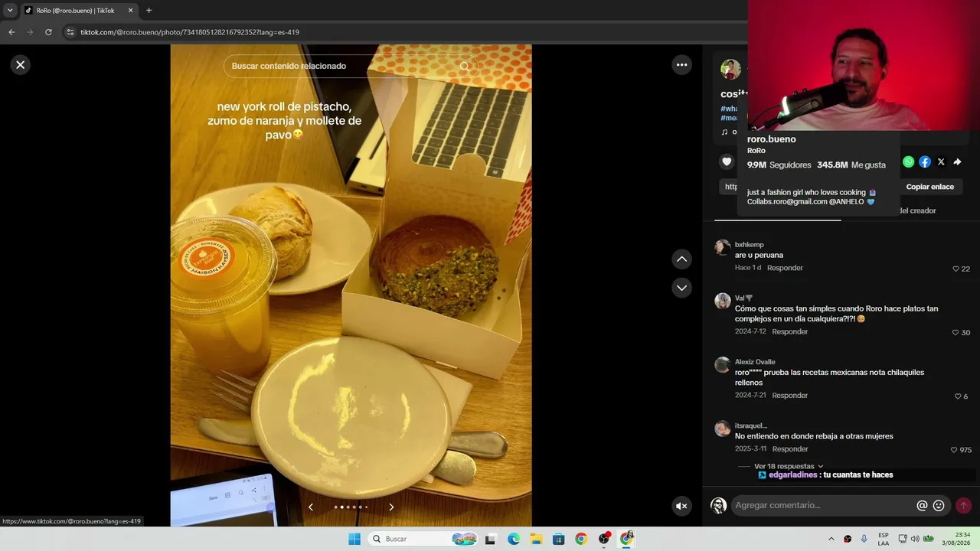
Task: Click the taskbar Buscar search box
Action: point(423,539)
